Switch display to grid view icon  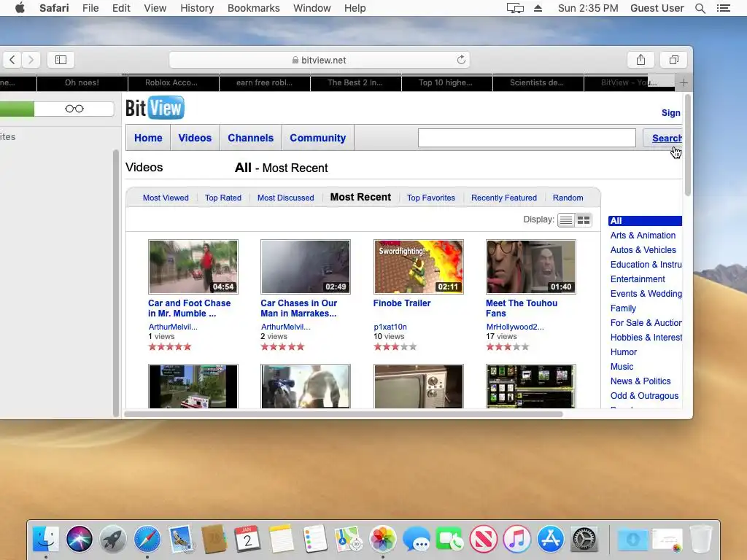(584, 220)
